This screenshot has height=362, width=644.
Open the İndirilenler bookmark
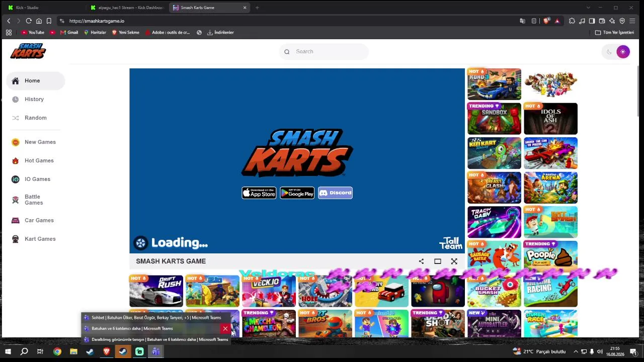[220, 33]
